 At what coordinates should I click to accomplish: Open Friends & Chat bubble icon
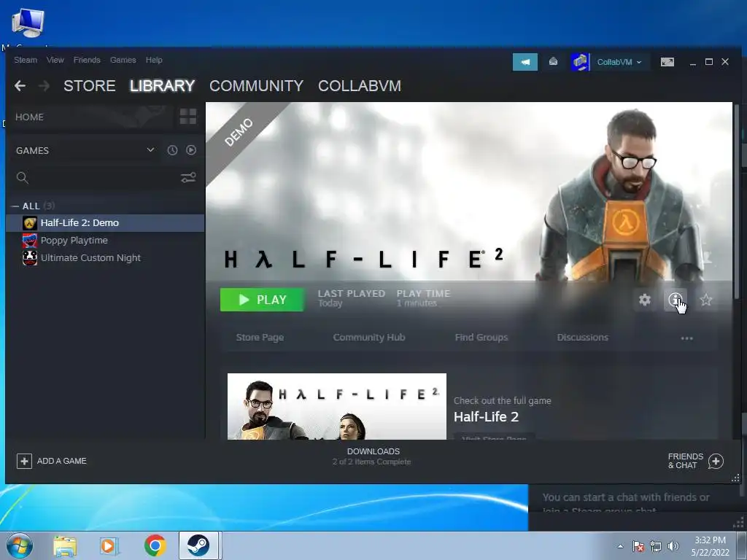[716, 461]
